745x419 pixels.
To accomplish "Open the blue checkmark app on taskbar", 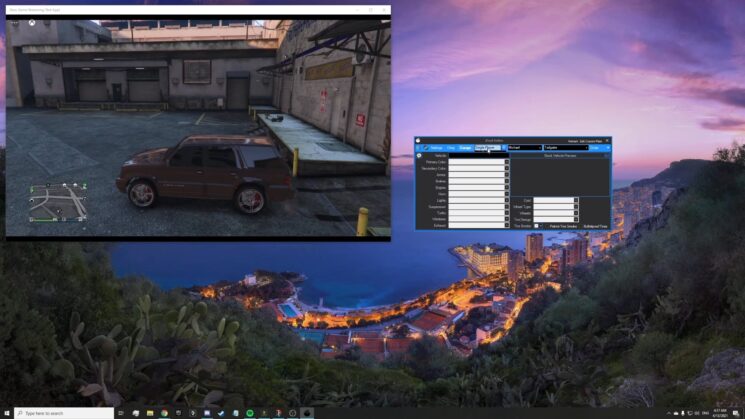I will point(220,413).
